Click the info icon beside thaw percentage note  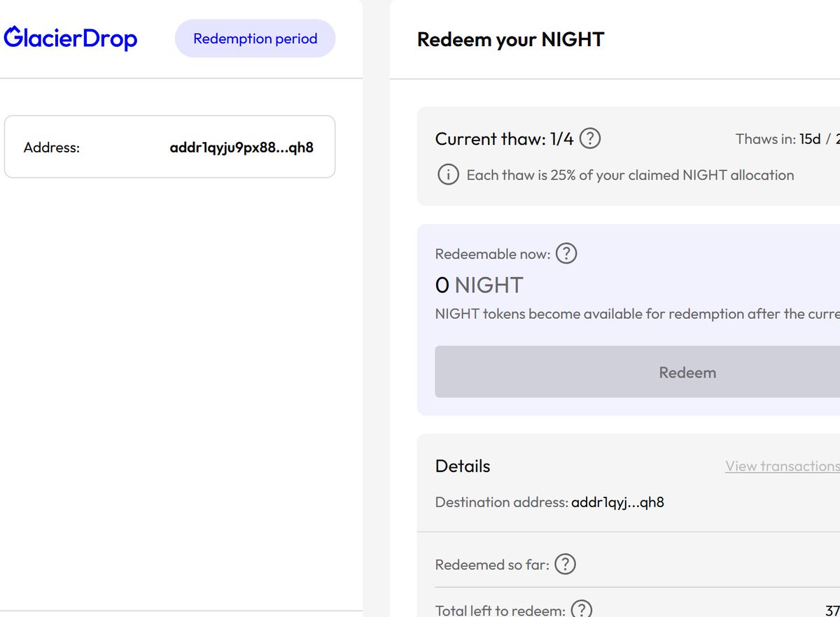(447, 175)
